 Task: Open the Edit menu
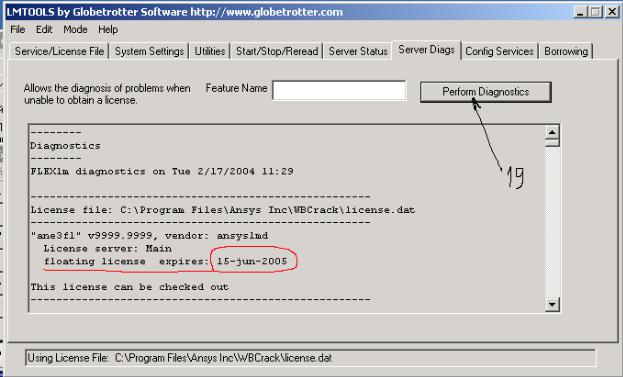[44, 30]
